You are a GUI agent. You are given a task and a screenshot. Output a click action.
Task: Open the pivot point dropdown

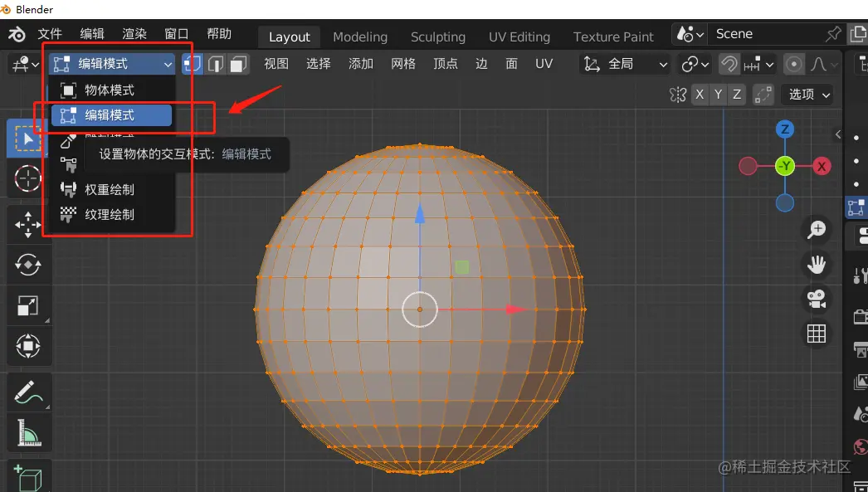pos(695,65)
